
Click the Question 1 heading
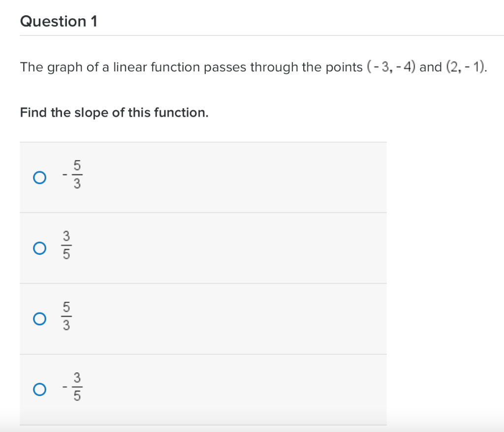click(59, 21)
